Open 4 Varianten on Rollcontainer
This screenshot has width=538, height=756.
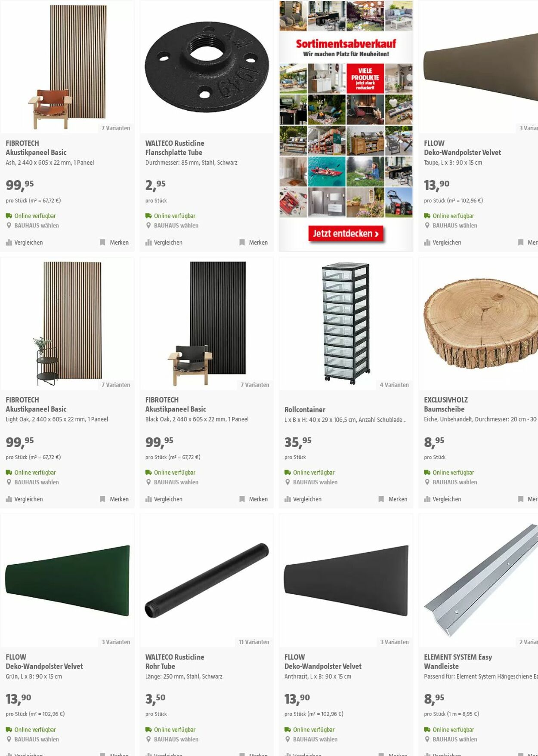click(394, 385)
